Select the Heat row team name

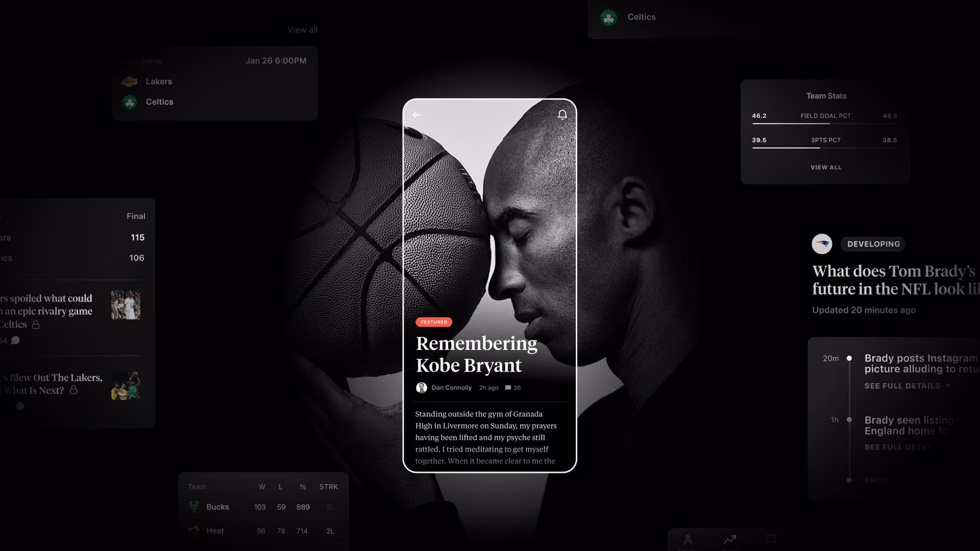click(x=215, y=531)
